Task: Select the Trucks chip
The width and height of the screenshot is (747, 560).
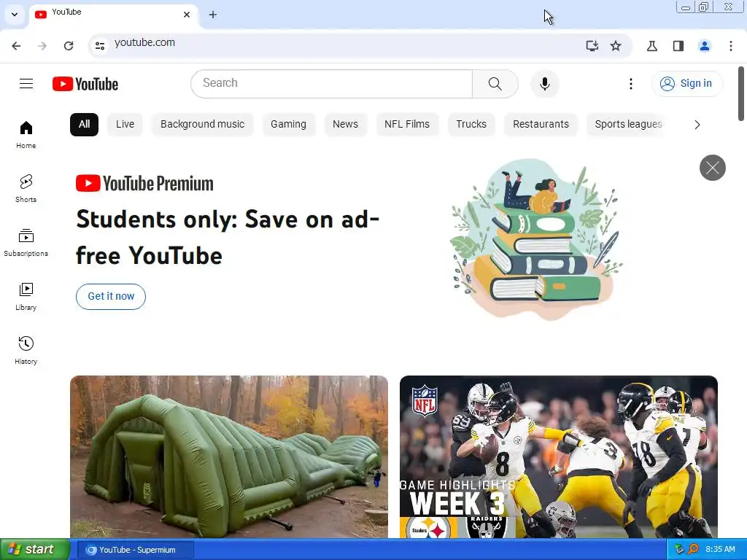Action: 472,124
